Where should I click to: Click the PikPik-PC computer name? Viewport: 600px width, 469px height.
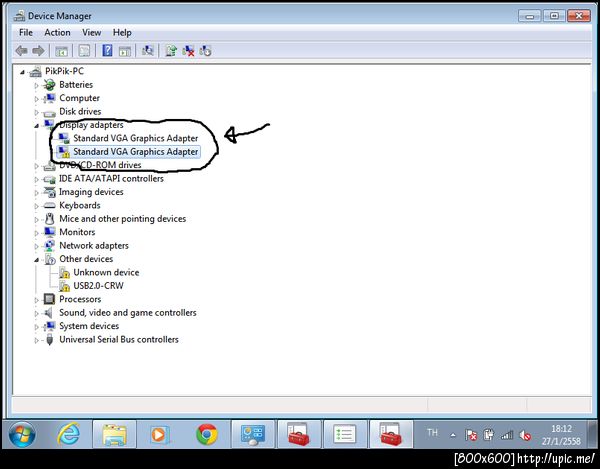coord(64,71)
